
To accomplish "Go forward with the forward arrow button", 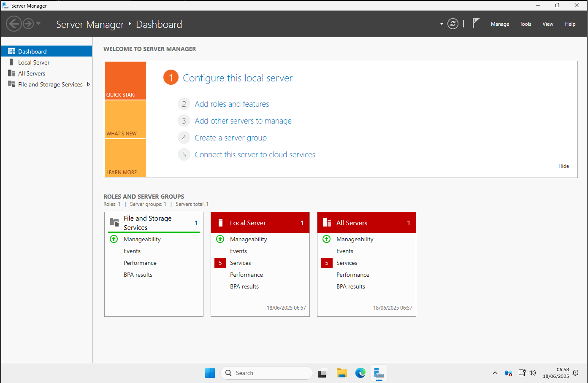I will 28,24.
